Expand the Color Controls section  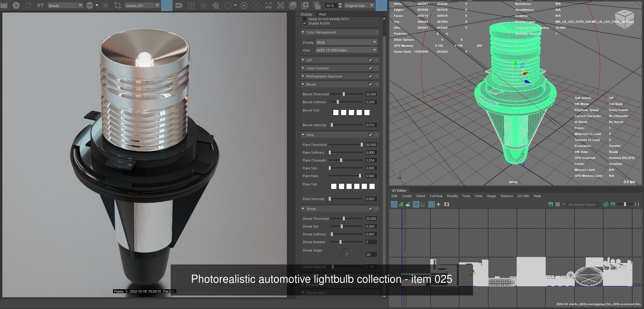pyautogui.click(x=303, y=68)
